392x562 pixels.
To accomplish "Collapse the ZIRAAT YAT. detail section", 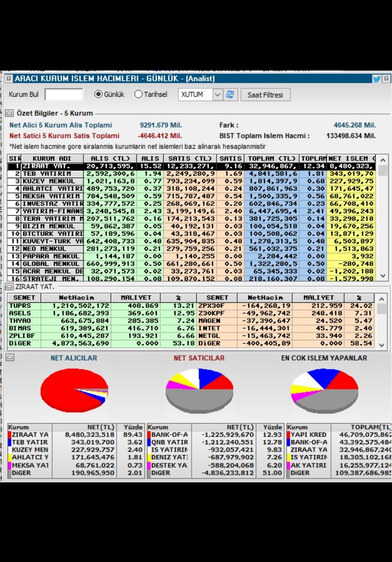I will 9,286.
